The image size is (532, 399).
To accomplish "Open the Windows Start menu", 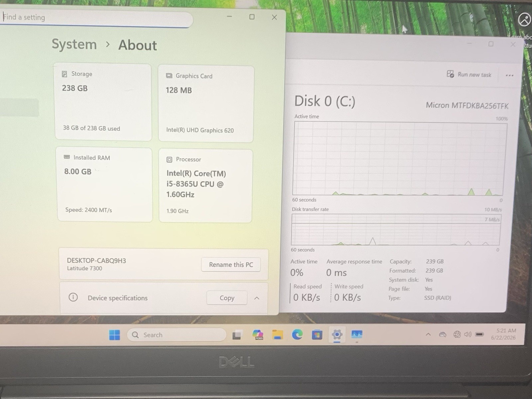I will (x=114, y=335).
